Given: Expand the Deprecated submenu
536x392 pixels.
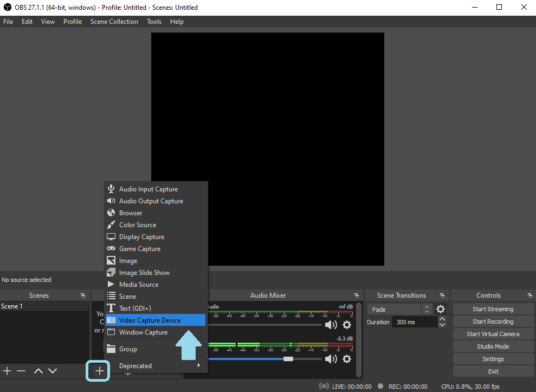Looking at the screenshot, I should tap(154, 366).
